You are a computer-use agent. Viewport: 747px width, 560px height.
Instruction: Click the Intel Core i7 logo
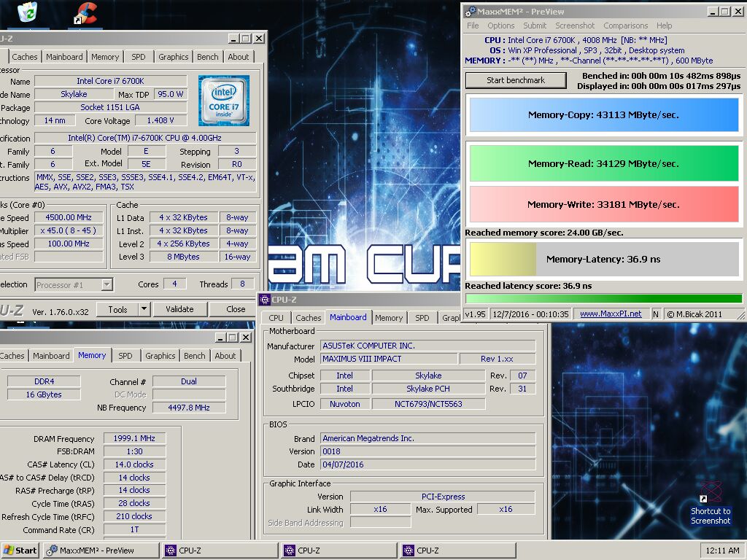pos(224,101)
